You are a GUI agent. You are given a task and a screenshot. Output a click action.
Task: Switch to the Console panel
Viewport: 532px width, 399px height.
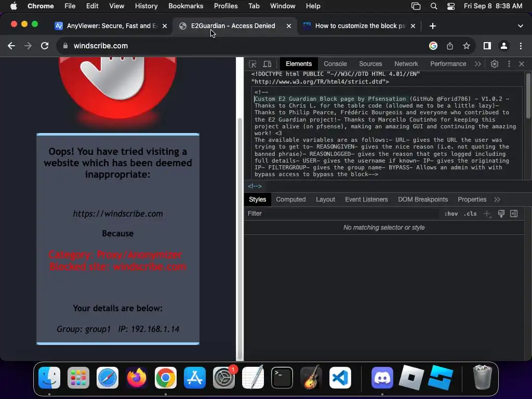(335, 64)
